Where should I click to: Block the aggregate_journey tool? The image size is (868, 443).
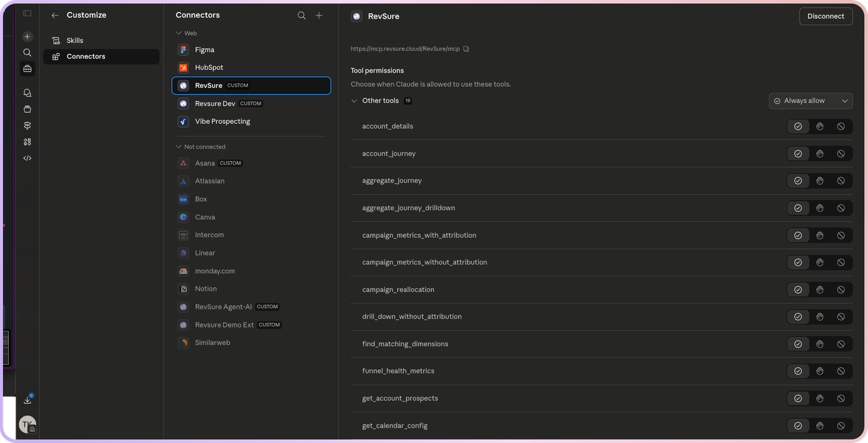pyautogui.click(x=841, y=181)
